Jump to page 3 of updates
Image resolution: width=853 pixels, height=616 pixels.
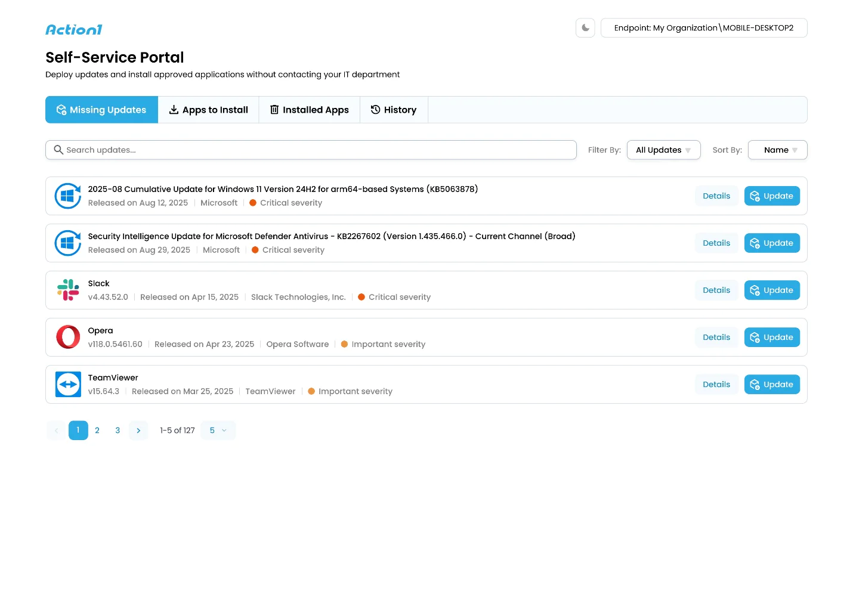(x=118, y=431)
